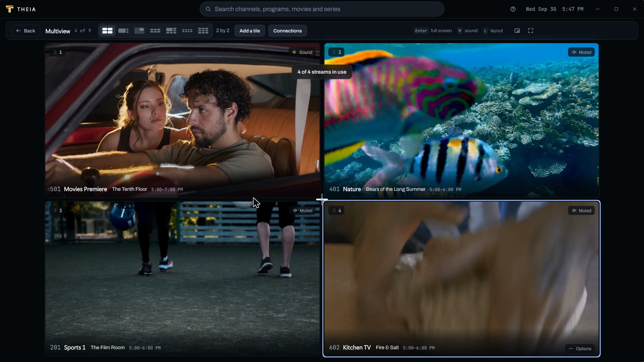644x362 pixels.
Task: Click the M sound shortcut hint
Action: 467,31
